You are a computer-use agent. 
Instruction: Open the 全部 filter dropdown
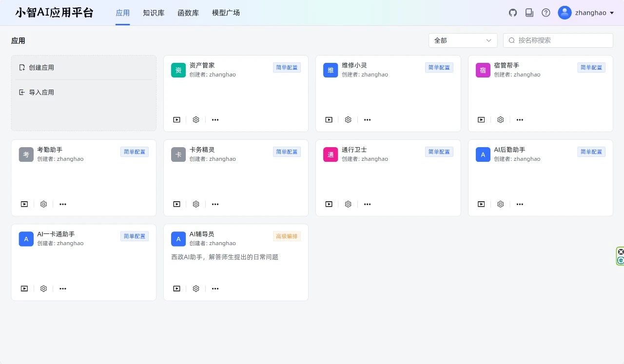point(463,40)
